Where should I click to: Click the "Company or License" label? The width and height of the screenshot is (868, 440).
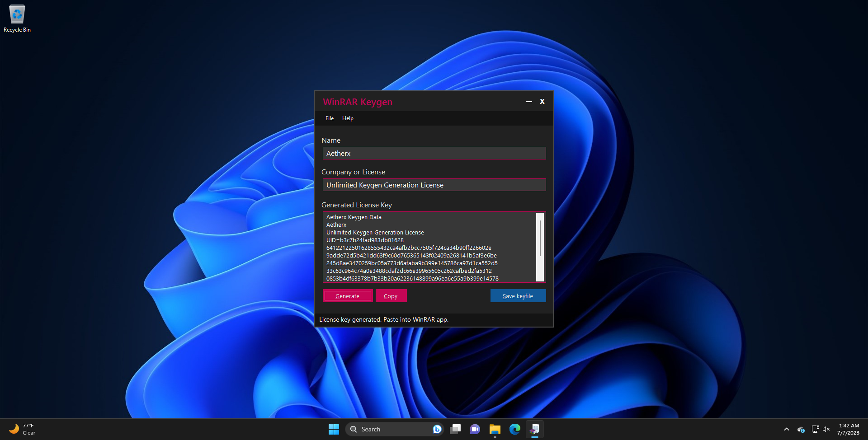coord(354,172)
